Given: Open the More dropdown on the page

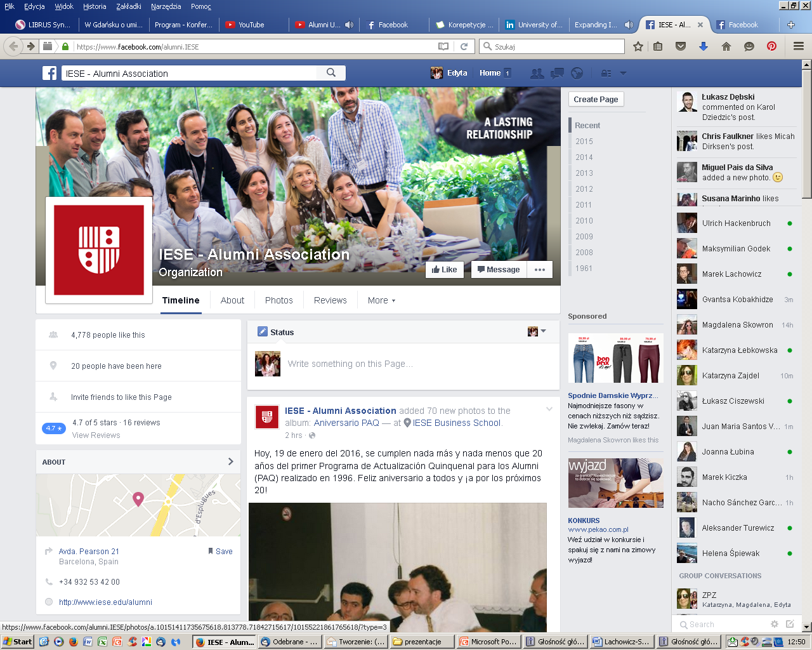Looking at the screenshot, I should click(x=381, y=300).
